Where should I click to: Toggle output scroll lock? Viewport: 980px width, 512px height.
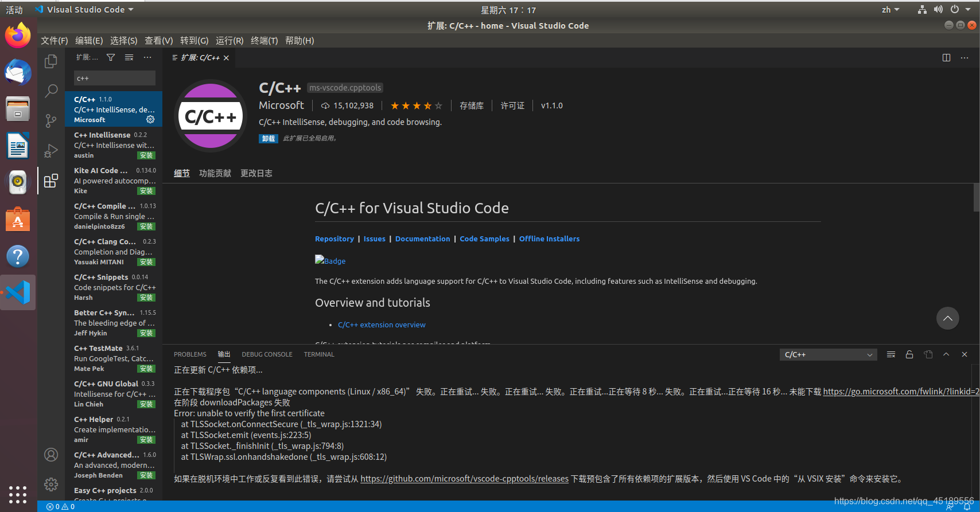click(x=909, y=354)
